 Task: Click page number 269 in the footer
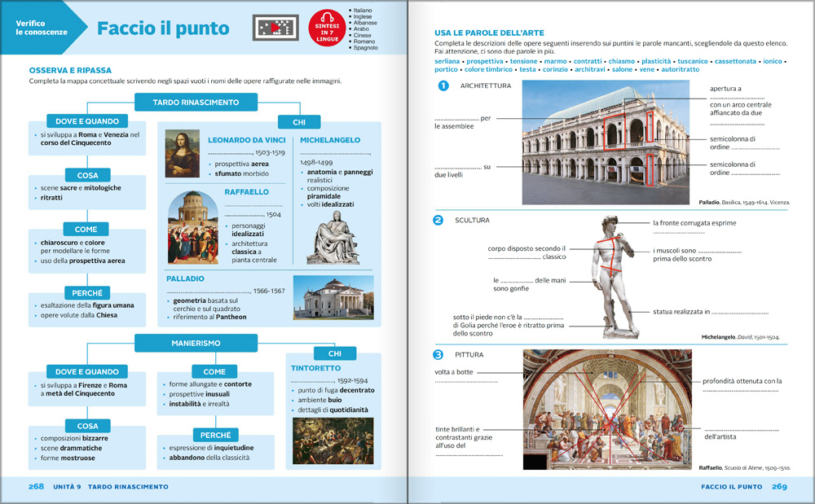click(779, 487)
